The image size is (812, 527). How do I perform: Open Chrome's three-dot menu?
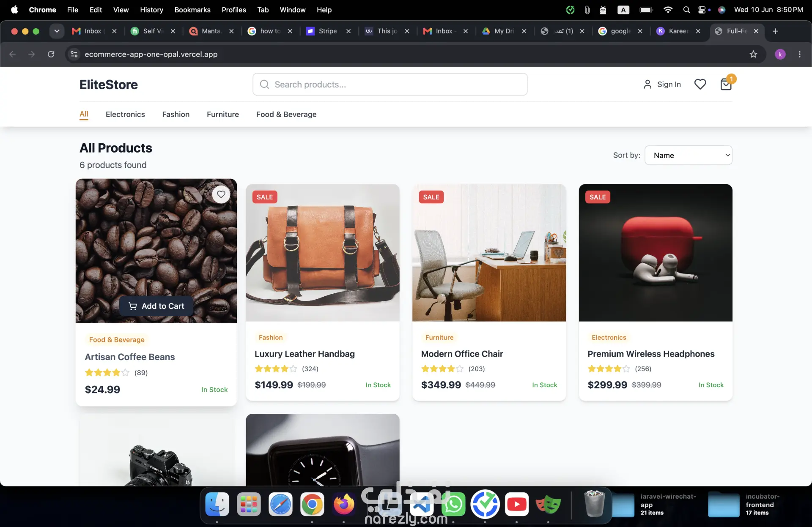click(x=799, y=54)
